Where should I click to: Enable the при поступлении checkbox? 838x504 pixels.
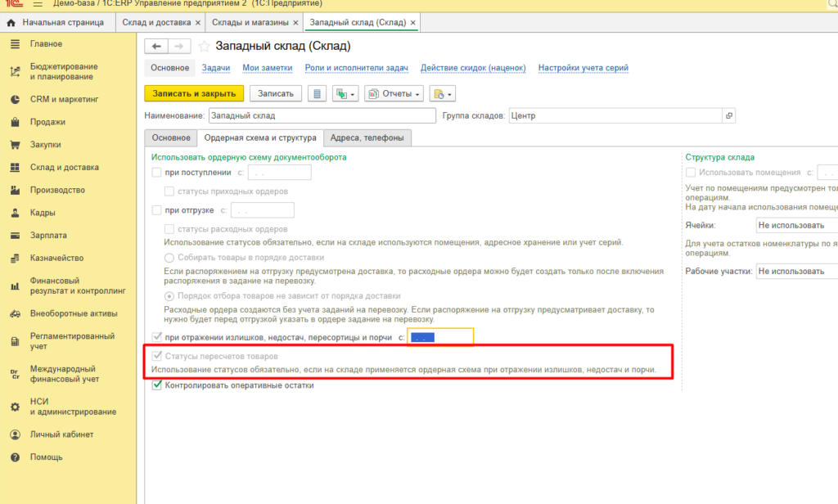click(156, 172)
